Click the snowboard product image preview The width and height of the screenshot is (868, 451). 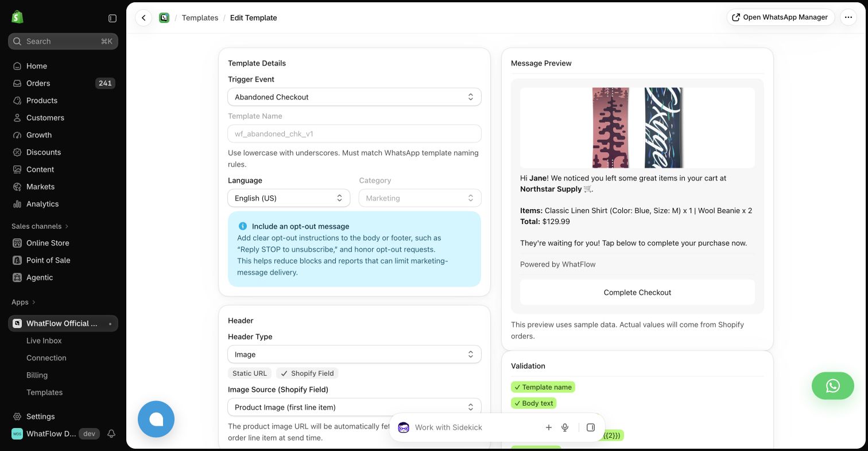[x=637, y=128]
